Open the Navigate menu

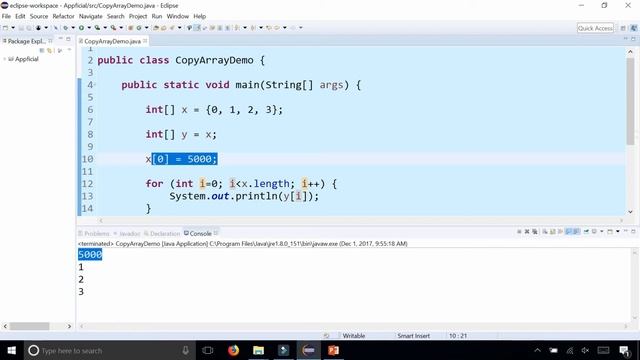(91, 16)
